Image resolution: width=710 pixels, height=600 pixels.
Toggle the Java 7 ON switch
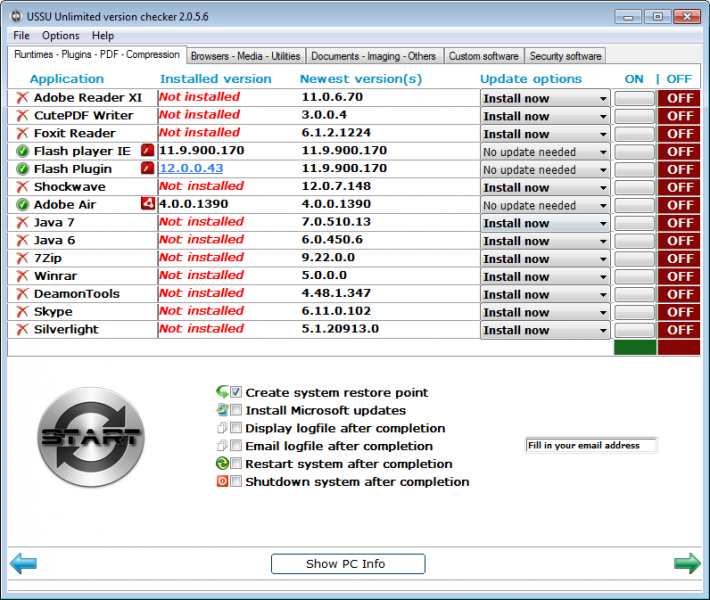(634, 223)
